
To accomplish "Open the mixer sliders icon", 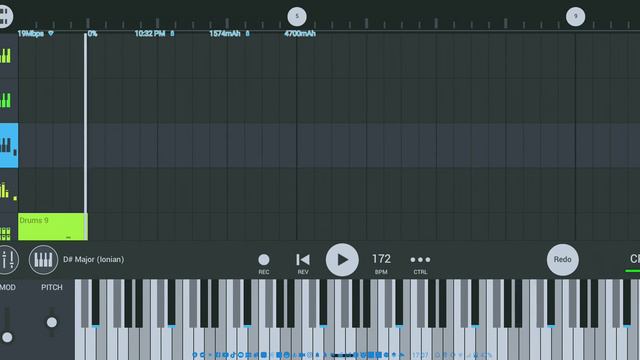I will pos(7,260).
